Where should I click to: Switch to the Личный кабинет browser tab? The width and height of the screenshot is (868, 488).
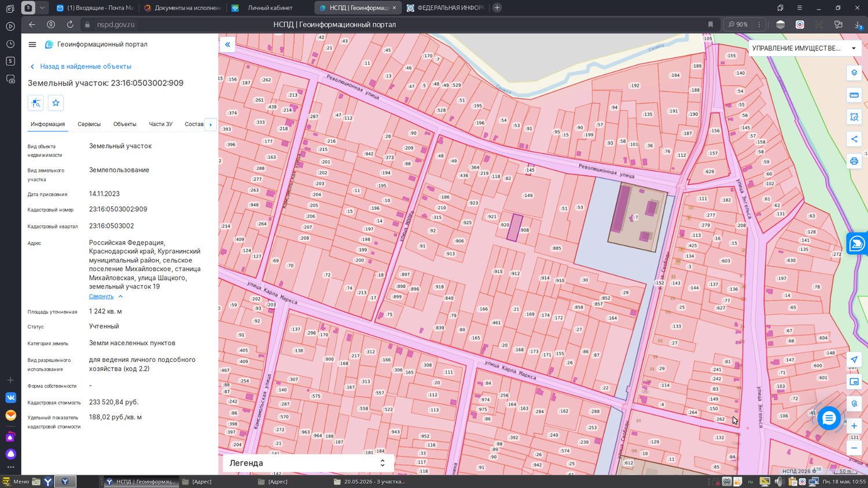point(270,8)
